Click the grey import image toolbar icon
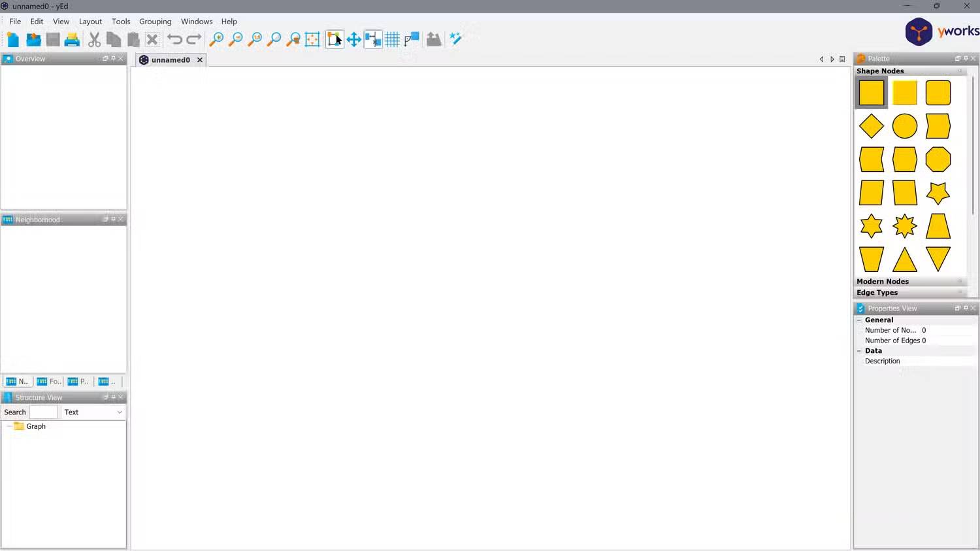The image size is (980, 551). pos(434,40)
